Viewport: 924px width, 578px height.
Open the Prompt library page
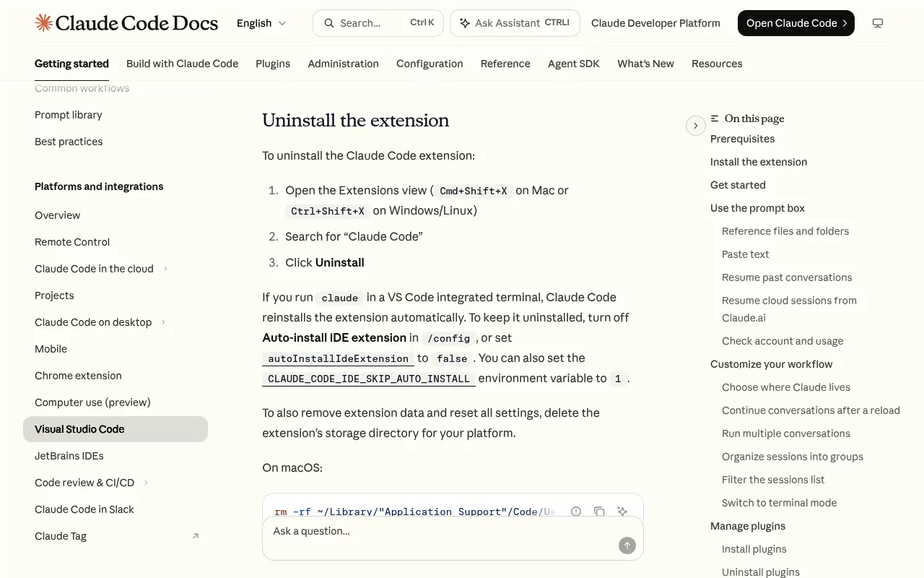pyautogui.click(x=69, y=115)
